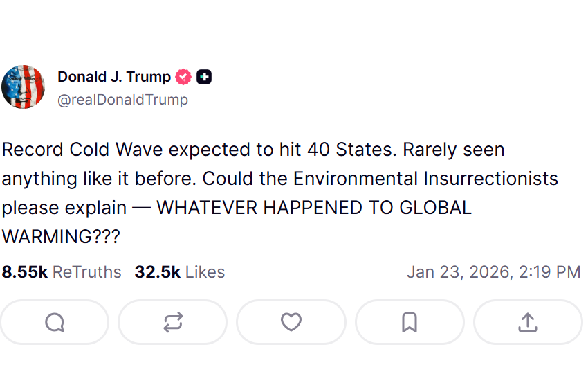This screenshot has height=392, width=588.
Task: Click the reply speech bubble icon
Action: (55, 322)
